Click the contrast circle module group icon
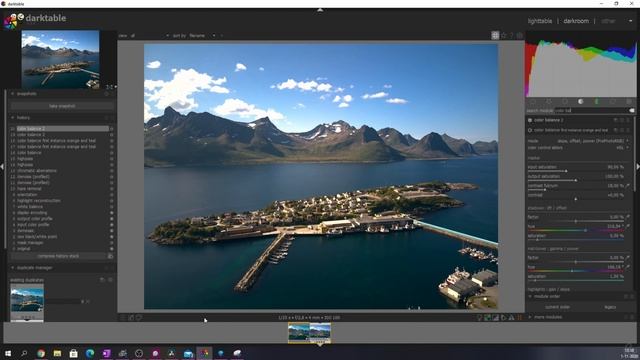The width and height of the screenshot is (640, 360). pyautogui.click(x=581, y=101)
